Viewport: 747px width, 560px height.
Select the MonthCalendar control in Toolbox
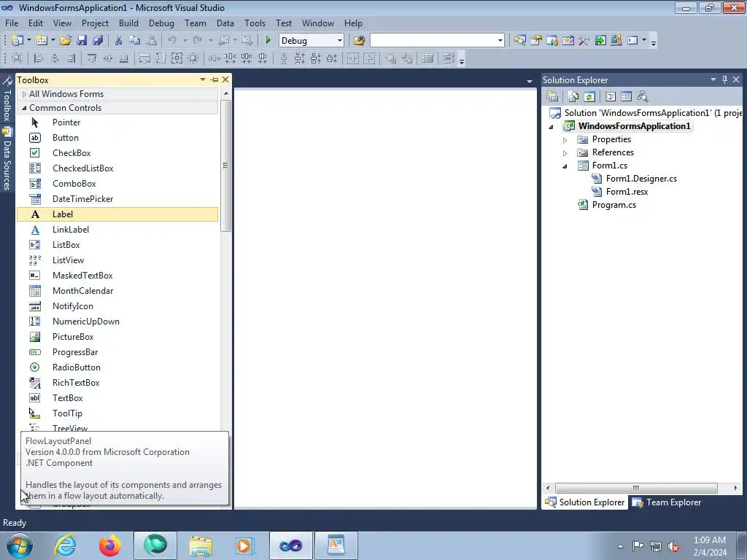pos(117,291)
